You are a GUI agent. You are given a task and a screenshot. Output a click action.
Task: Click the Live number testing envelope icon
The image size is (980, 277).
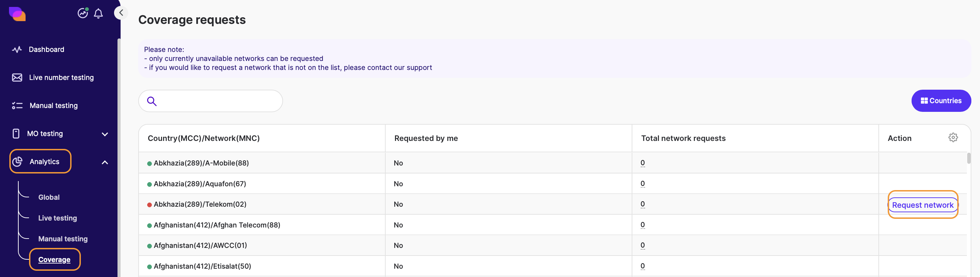(17, 78)
